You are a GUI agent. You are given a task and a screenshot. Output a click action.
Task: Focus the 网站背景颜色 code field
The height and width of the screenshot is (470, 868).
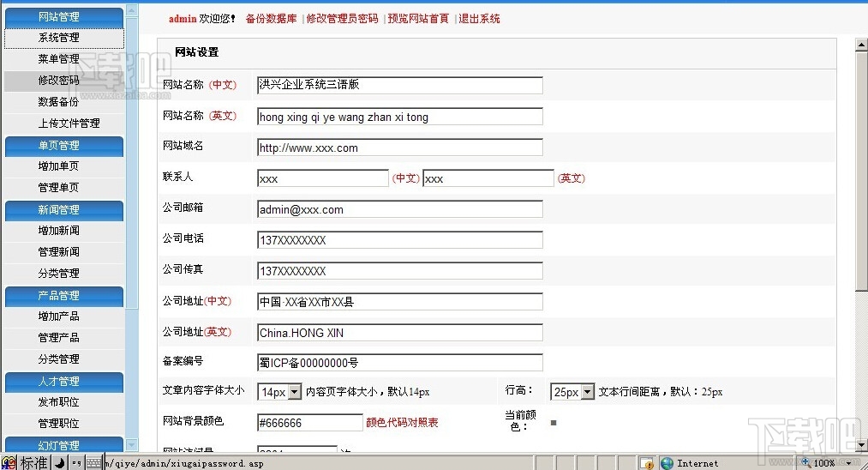point(310,423)
